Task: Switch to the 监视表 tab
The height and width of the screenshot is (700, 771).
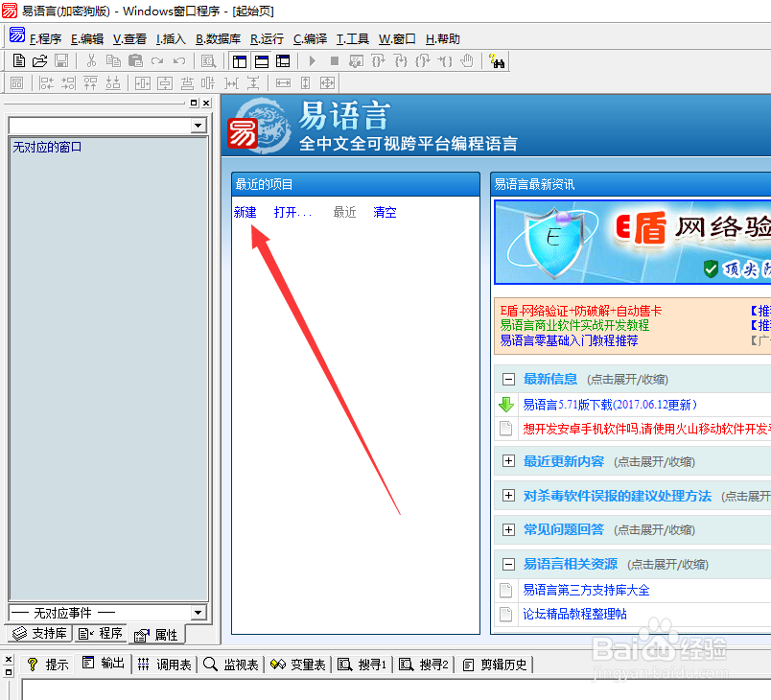Action: point(230,665)
